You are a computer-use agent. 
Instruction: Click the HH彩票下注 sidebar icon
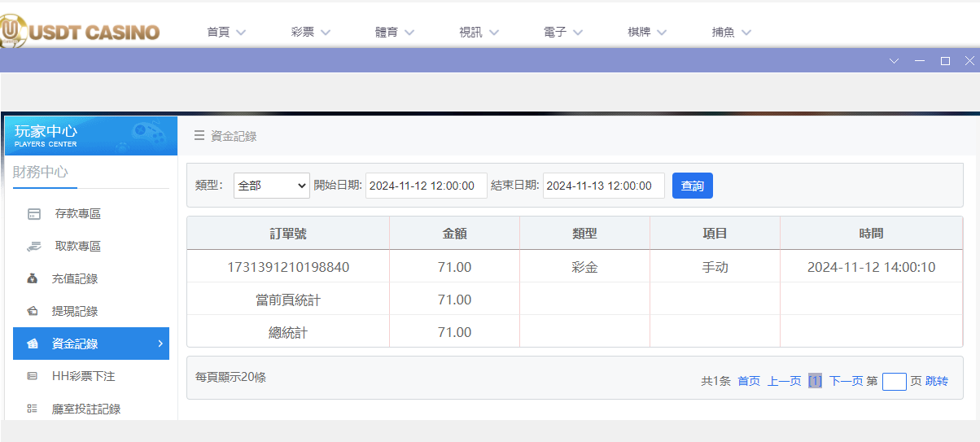pos(33,376)
